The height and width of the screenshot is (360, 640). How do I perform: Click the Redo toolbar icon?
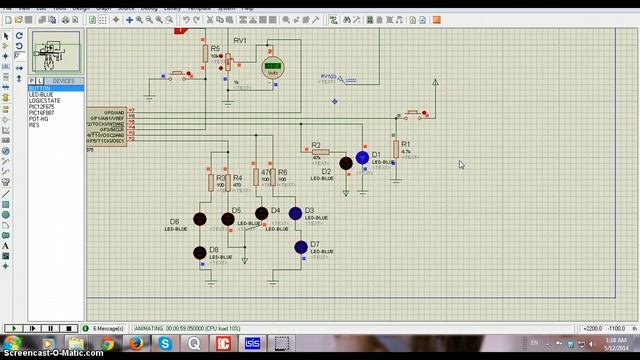(196, 20)
